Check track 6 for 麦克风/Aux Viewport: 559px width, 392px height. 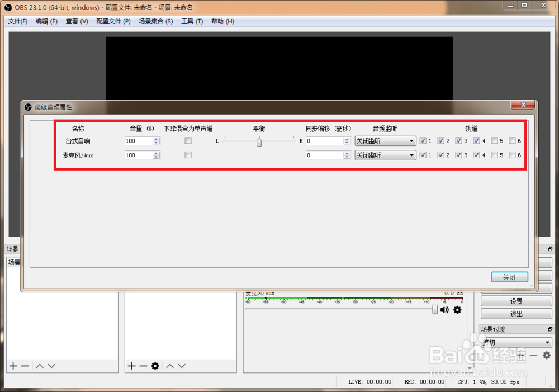512,155
